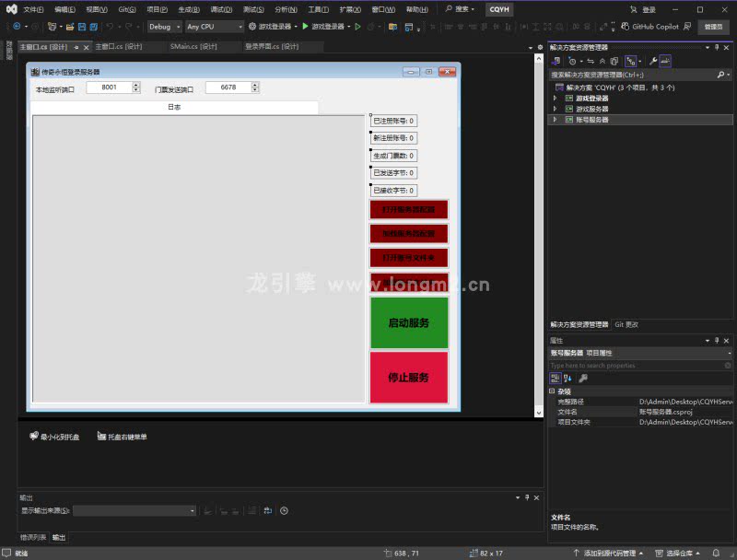737x560 pixels.
Task: Click the feedback icon beside GitHub Copilot
Action: click(x=687, y=27)
